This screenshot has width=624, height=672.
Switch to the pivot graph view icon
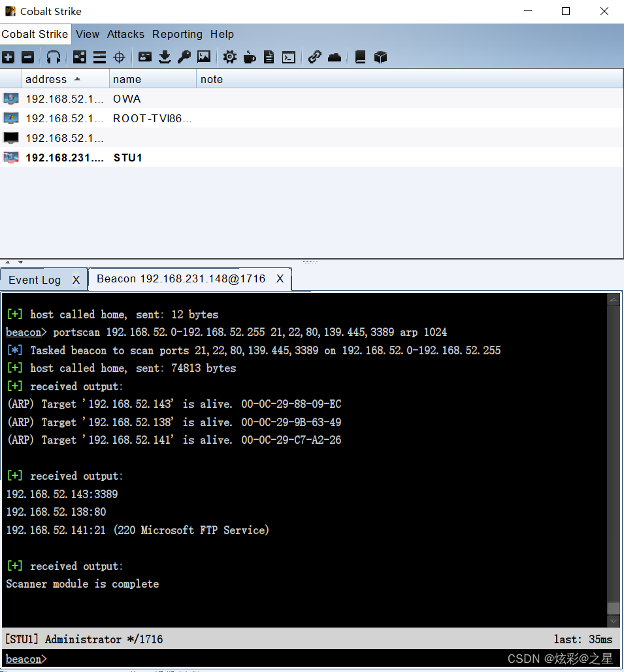click(79, 57)
